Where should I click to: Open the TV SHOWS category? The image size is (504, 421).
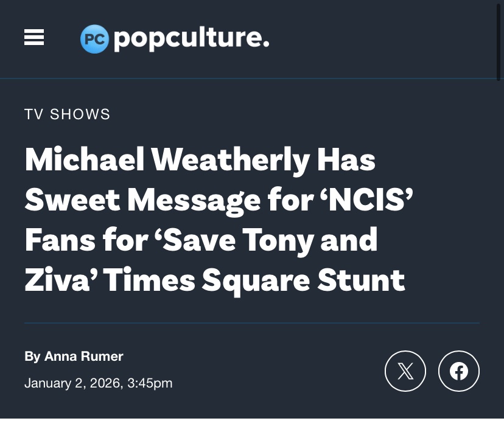(68, 114)
